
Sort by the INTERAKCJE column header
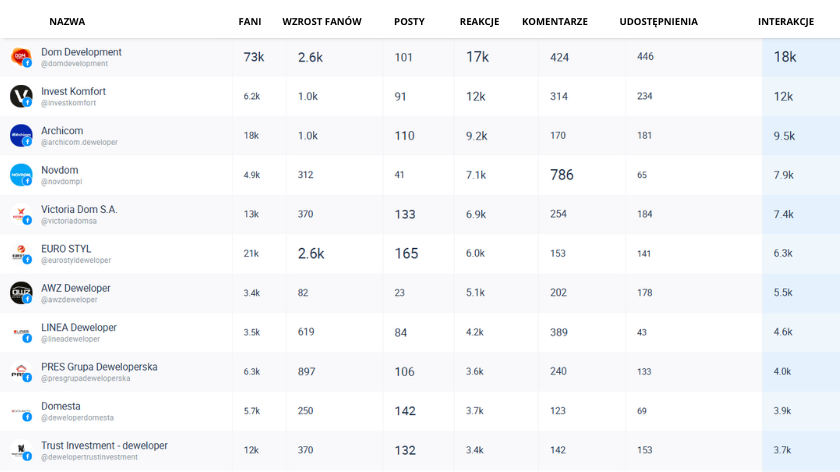pos(786,21)
